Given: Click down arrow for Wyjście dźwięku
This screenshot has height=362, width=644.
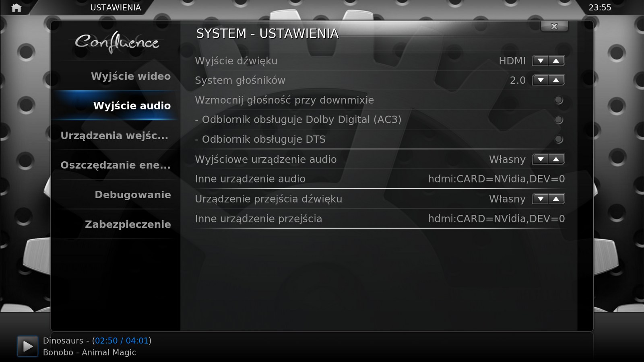Looking at the screenshot, I should pyautogui.click(x=541, y=61).
